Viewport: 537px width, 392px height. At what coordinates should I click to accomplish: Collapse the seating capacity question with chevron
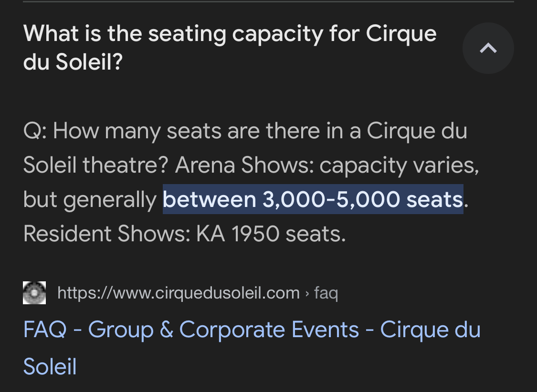coord(488,48)
